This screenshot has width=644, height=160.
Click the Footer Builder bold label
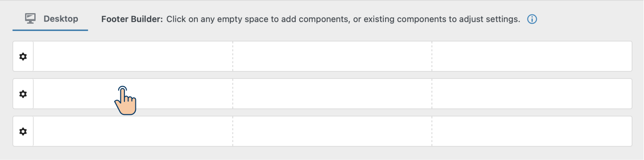132,19
